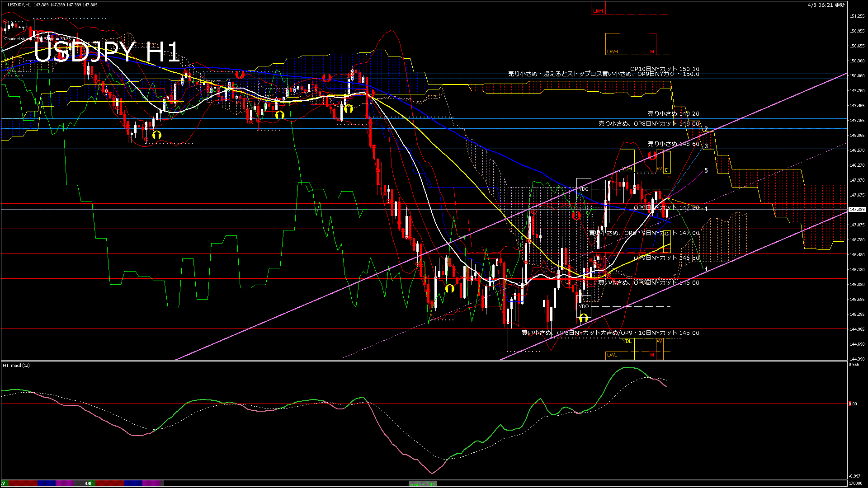Viewport: 868px width, 488px height.
Task: Click the LWL orange label box
Action: point(612,355)
